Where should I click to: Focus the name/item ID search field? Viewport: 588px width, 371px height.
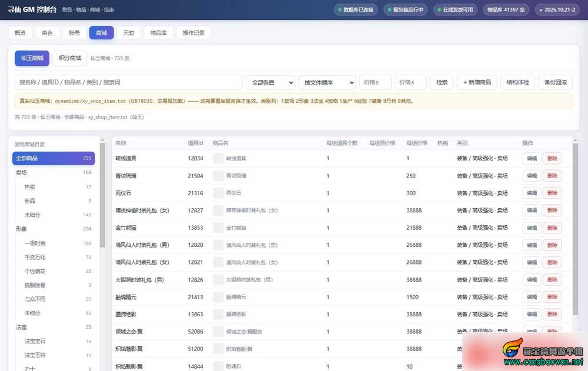(129, 82)
